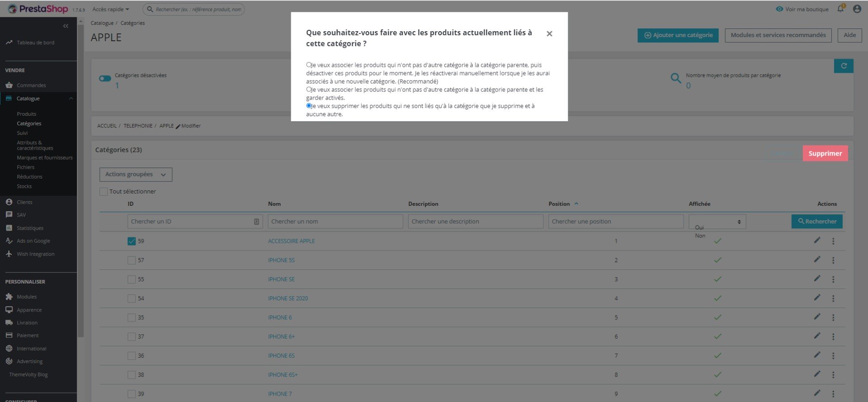Click the Rechercher filter button
Image resolution: width=868 pixels, height=402 pixels.
[817, 222]
